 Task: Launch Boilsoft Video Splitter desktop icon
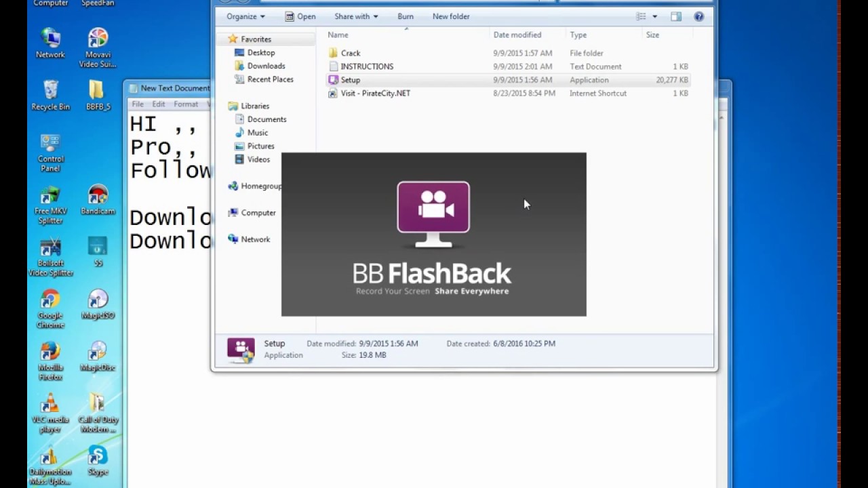50,257
